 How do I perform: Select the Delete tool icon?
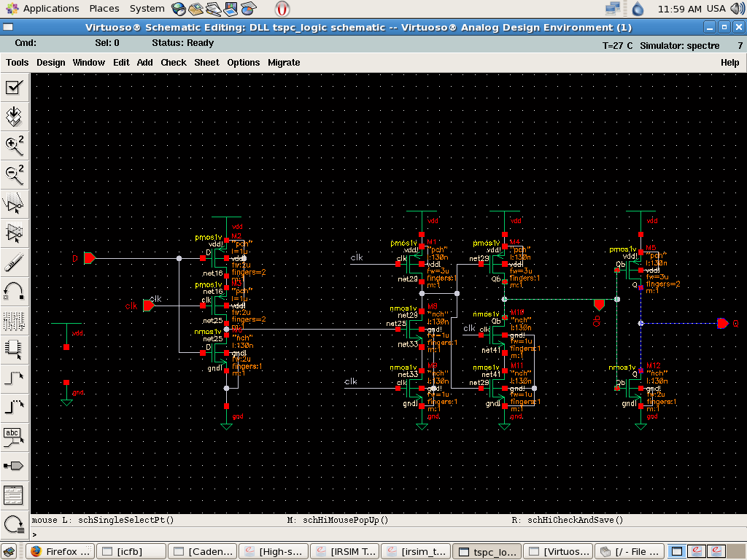click(x=15, y=262)
